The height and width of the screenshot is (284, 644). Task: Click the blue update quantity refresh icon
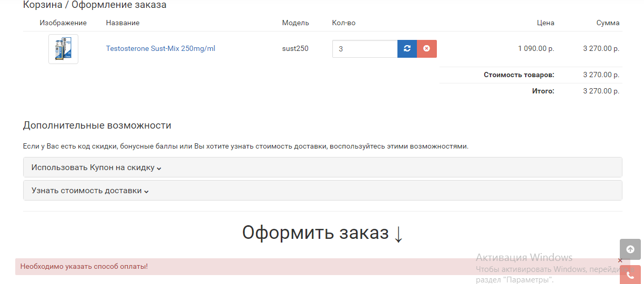407,49
